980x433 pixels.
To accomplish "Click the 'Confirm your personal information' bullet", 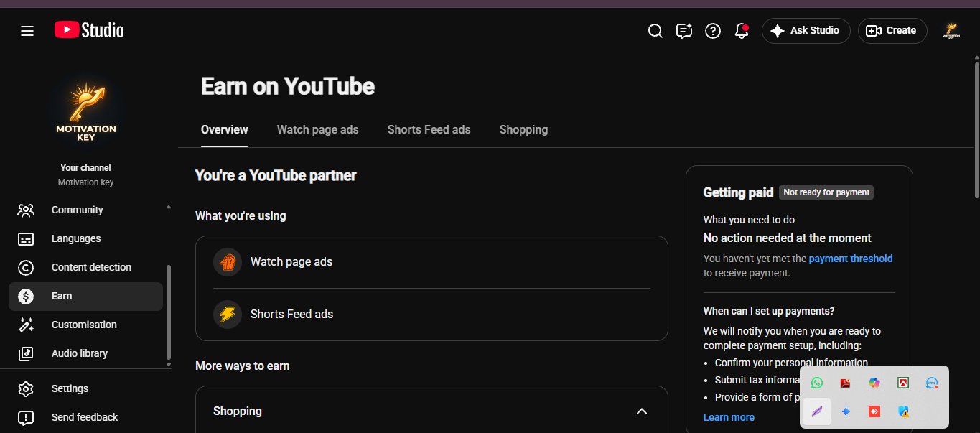I will coord(791,363).
